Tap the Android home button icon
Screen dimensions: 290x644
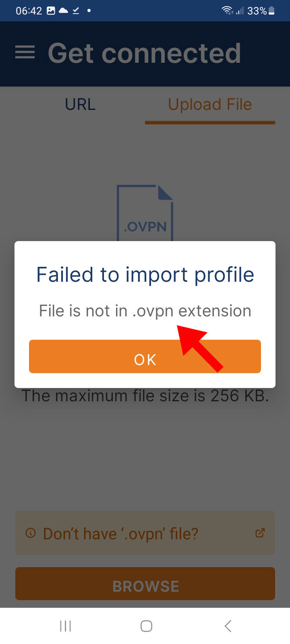point(146,626)
